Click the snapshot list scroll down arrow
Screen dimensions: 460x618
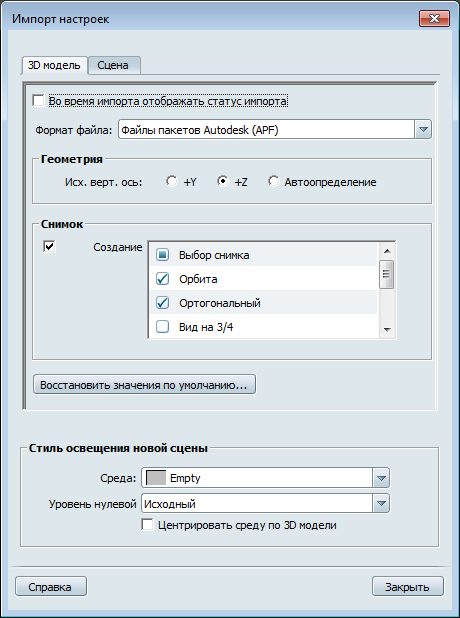(387, 329)
